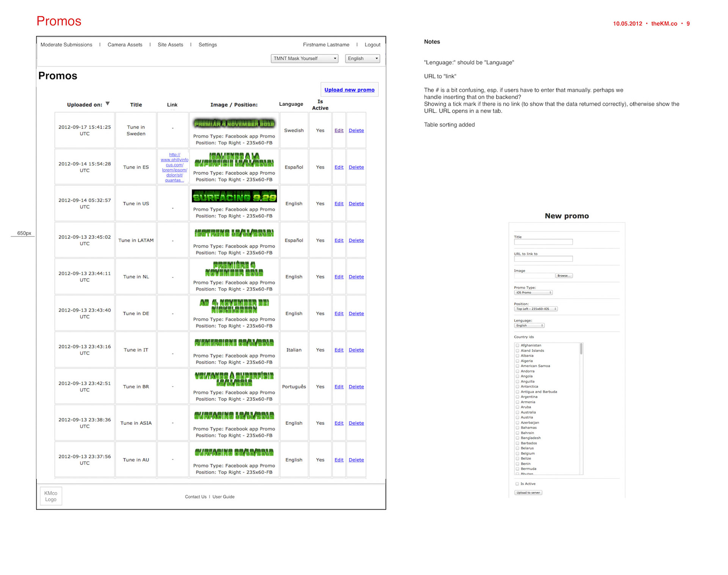
Task: Open the KMco Logo placeholder
Action: [51, 496]
